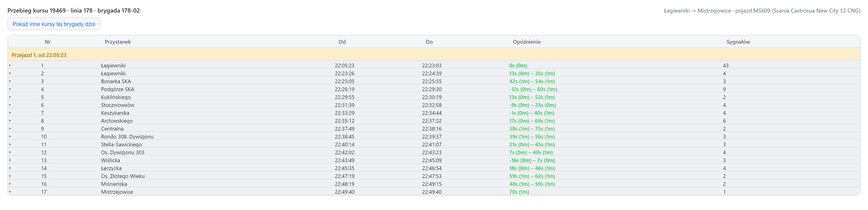This screenshot has width=868, height=210.
Task: Click signal count 6 for Arctowskiego
Action: tap(724, 121)
